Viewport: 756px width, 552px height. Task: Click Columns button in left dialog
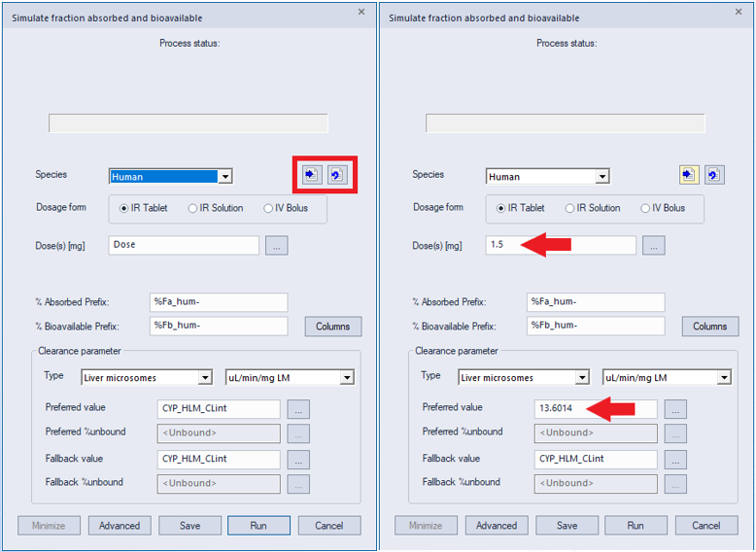(333, 327)
